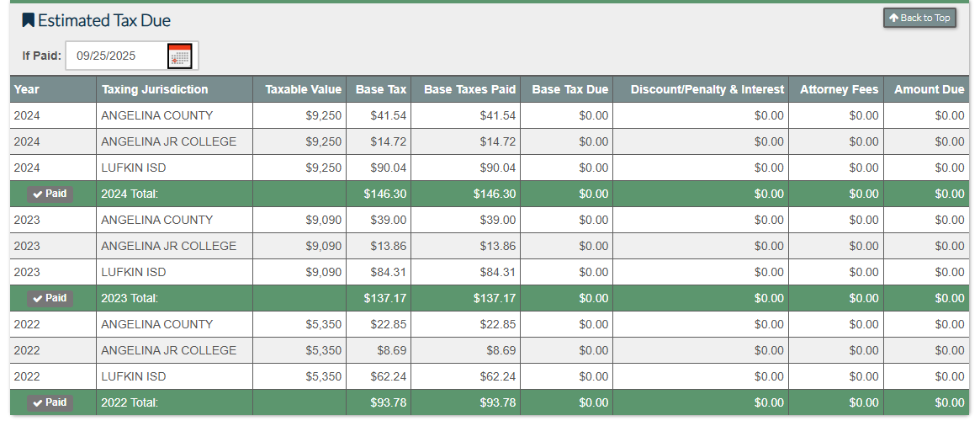The height and width of the screenshot is (426, 980).
Task: Click the If Paid date input field
Action: pyautogui.click(x=115, y=56)
